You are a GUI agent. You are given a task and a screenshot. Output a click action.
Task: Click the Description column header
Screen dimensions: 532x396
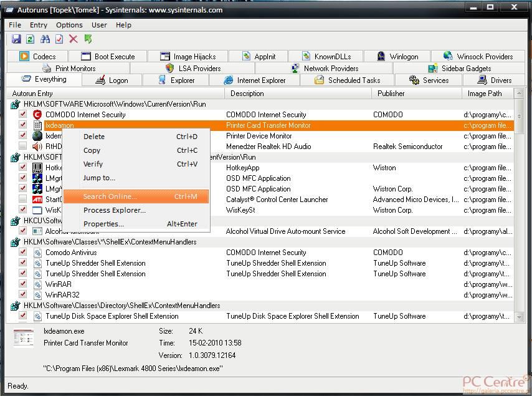coord(247,94)
